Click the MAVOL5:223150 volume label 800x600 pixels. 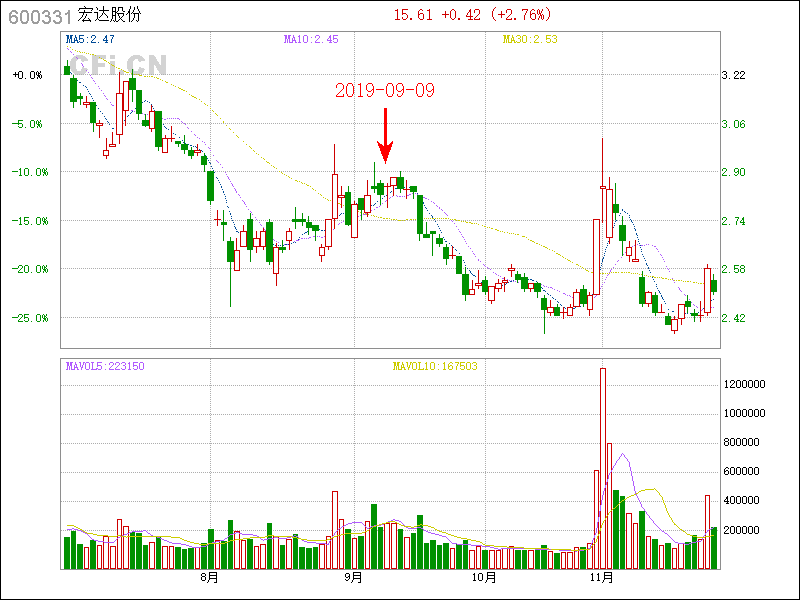(105, 367)
